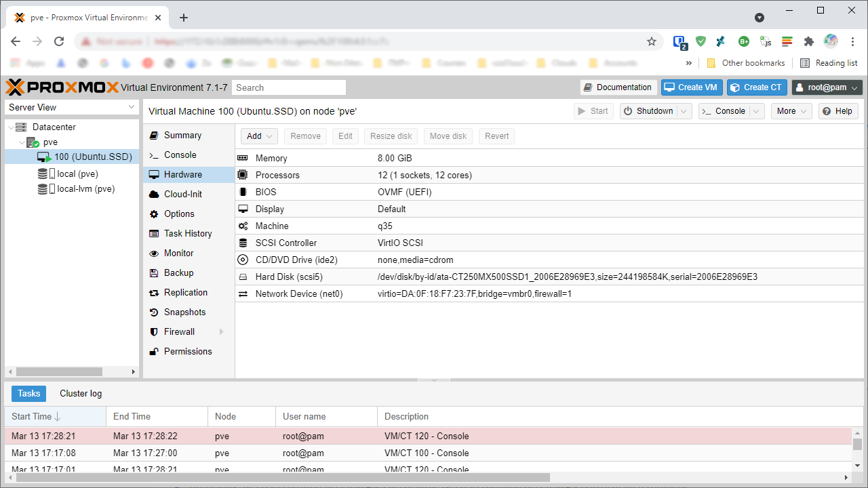Open the Task History section
Image resolution: width=868 pixels, height=488 pixels.
[189, 233]
